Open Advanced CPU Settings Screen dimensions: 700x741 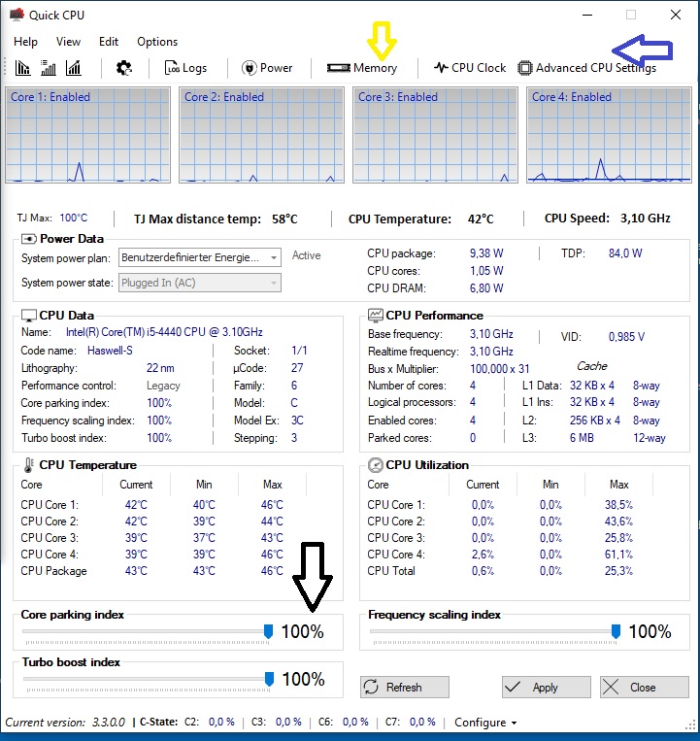pos(586,68)
